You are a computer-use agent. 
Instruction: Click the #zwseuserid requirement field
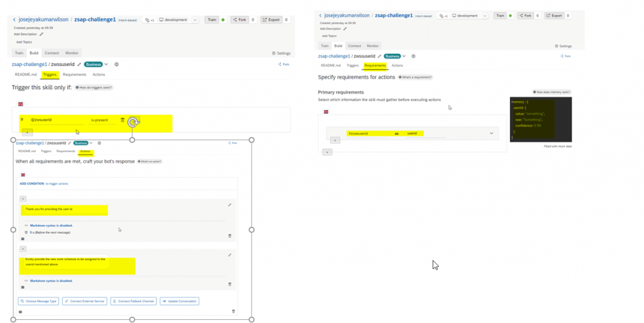coord(368,133)
